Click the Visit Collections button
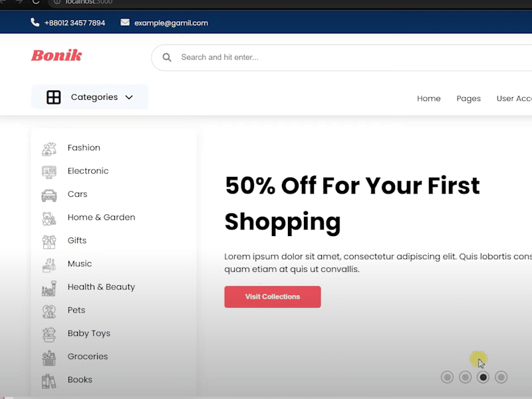This screenshot has width=532, height=399. point(273,297)
